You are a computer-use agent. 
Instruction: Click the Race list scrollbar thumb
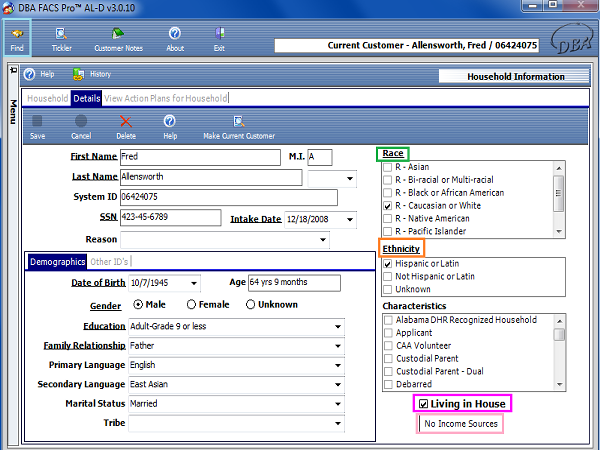(559, 193)
